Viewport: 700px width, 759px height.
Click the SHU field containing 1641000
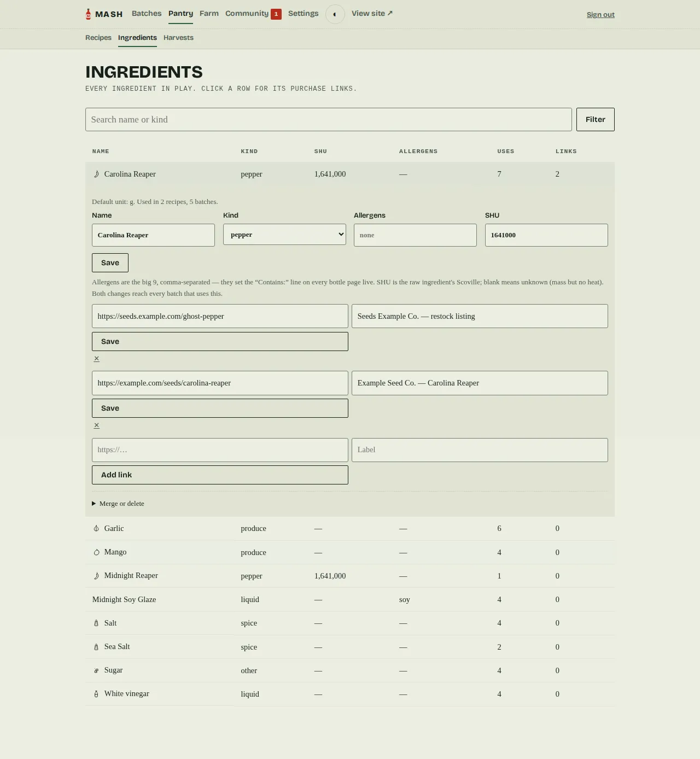click(x=546, y=235)
